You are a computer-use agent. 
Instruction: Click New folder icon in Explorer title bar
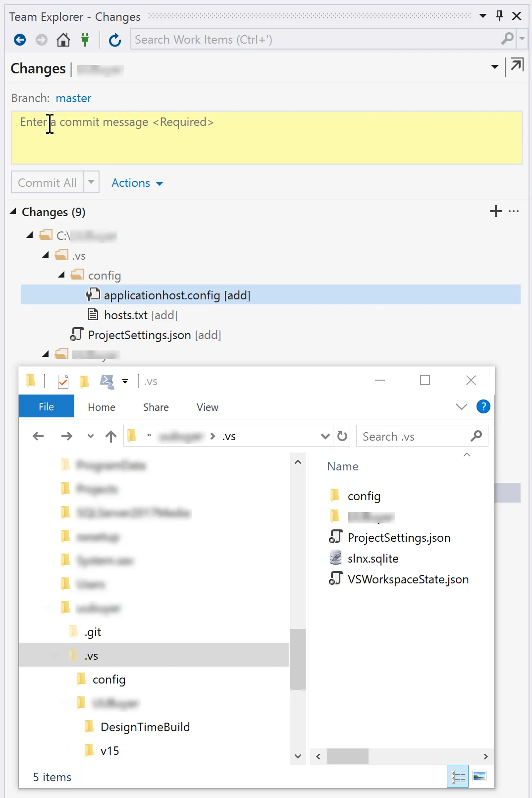tap(84, 381)
